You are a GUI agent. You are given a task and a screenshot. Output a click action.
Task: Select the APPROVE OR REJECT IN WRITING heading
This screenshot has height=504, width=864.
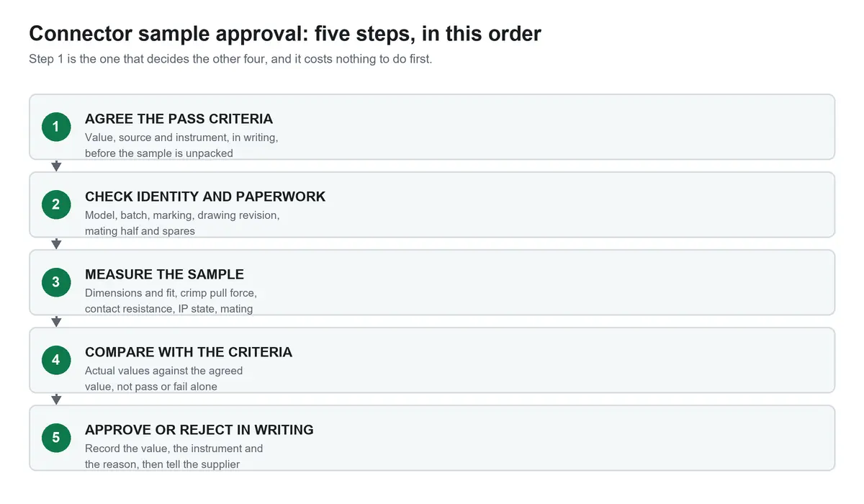click(x=199, y=430)
